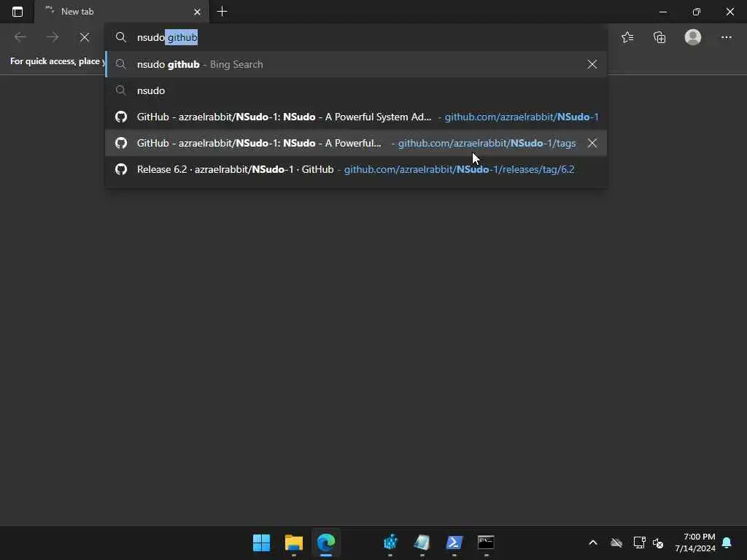
Task: Open the tab actions menu icon
Action: tap(18, 12)
